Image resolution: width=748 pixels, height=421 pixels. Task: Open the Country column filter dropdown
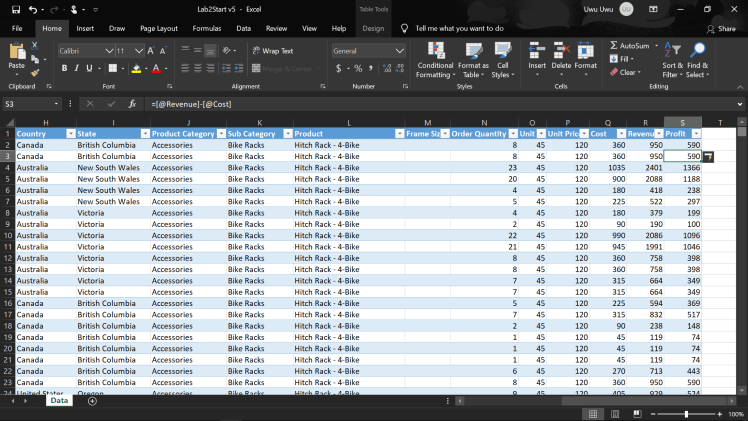point(70,133)
